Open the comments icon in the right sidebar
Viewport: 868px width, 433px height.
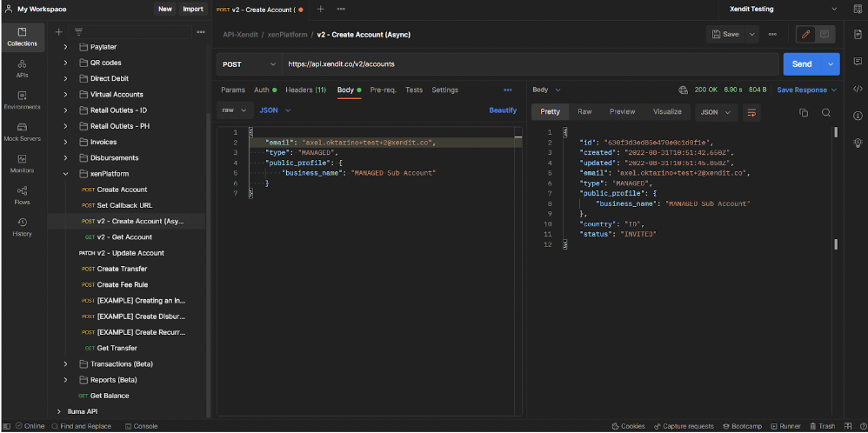pos(858,62)
